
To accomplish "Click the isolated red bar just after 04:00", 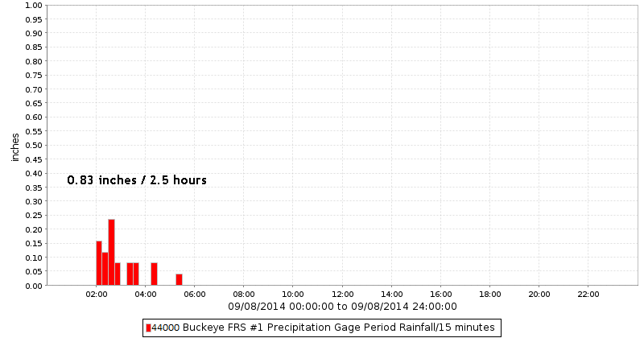I will tap(154, 274).
